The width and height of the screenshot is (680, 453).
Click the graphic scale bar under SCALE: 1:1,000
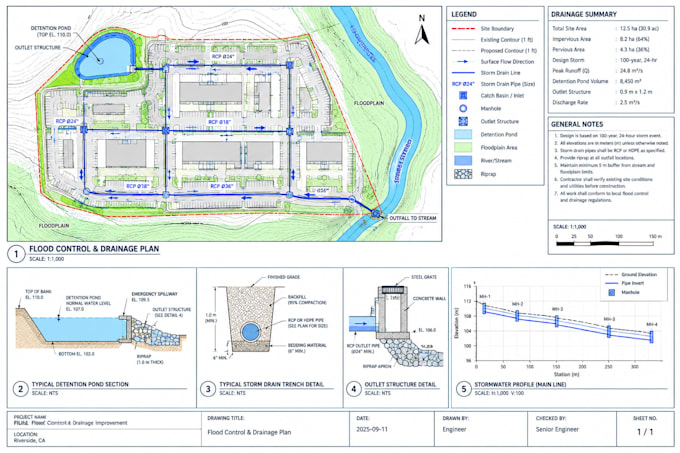[605, 244]
